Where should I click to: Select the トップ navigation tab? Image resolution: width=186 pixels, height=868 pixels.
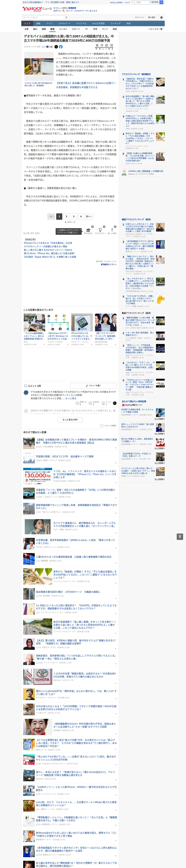tap(27, 24)
